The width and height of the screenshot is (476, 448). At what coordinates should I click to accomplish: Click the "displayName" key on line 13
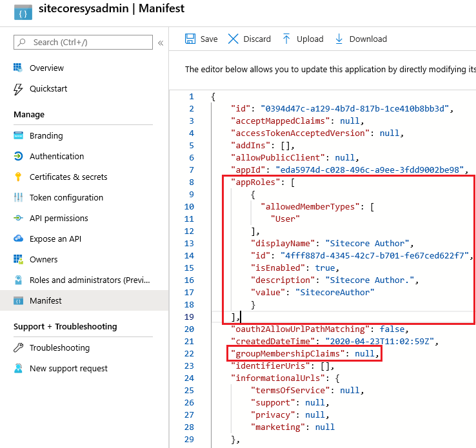[x=283, y=243]
